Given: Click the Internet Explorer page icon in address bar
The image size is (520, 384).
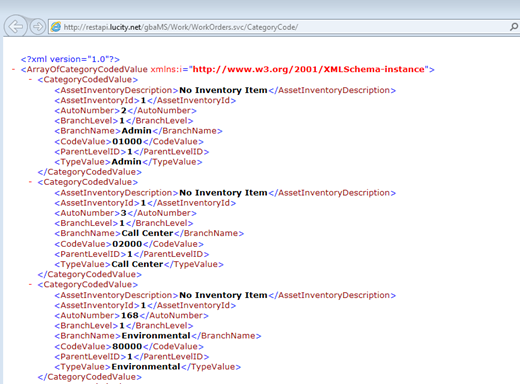Looking at the screenshot, I should tap(56, 27).
